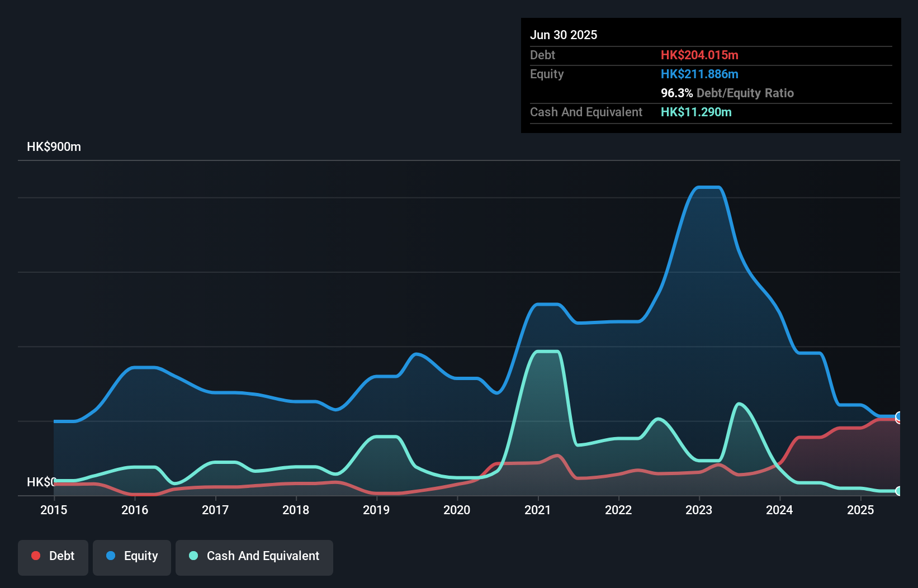Select the 2025 label on the x-axis
Viewport: 918px width, 588px height.
tap(861, 510)
